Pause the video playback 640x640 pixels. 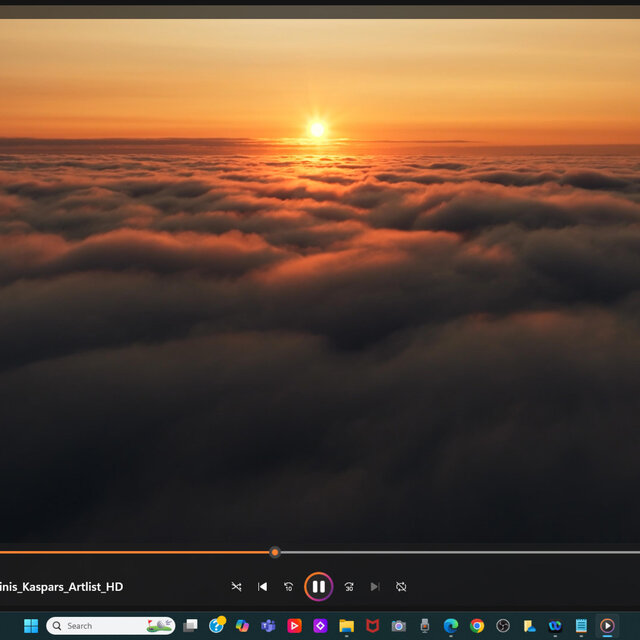click(318, 586)
